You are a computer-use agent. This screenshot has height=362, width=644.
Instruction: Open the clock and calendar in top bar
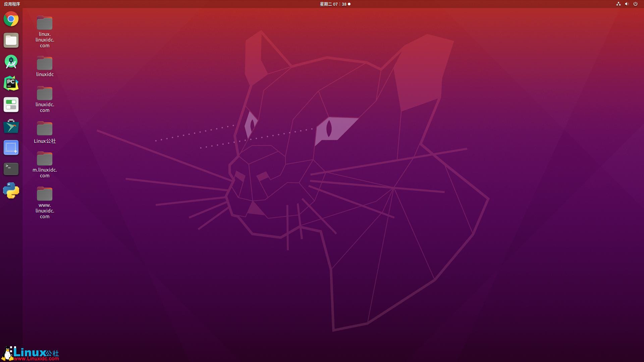click(335, 4)
